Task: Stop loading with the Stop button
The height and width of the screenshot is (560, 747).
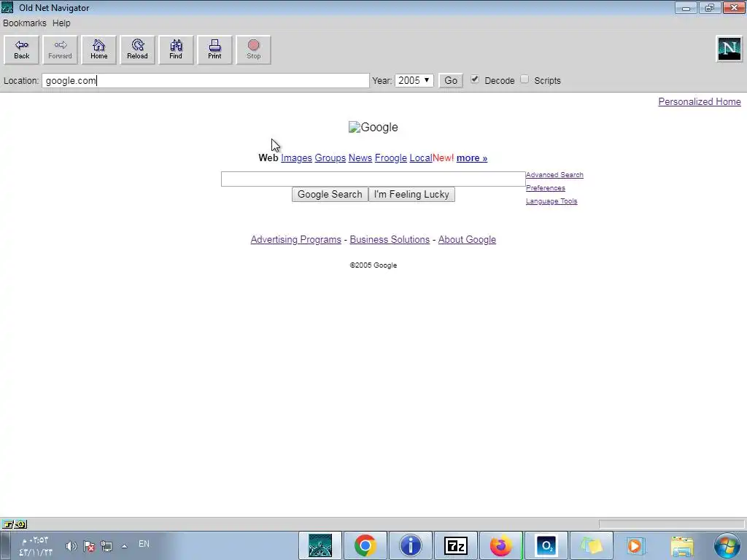Action: point(253,50)
